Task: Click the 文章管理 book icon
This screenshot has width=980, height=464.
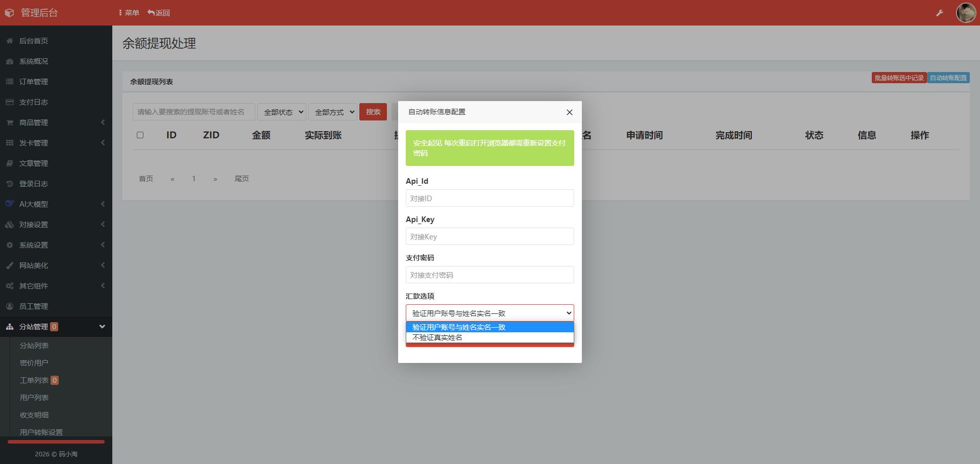Action: pyautogui.click(x=10, y=163)
